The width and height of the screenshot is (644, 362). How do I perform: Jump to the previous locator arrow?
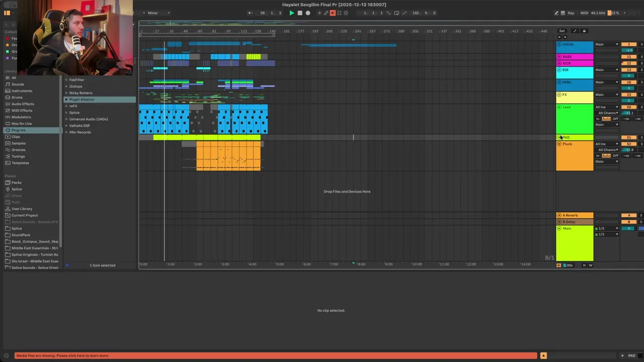[560, 37]
